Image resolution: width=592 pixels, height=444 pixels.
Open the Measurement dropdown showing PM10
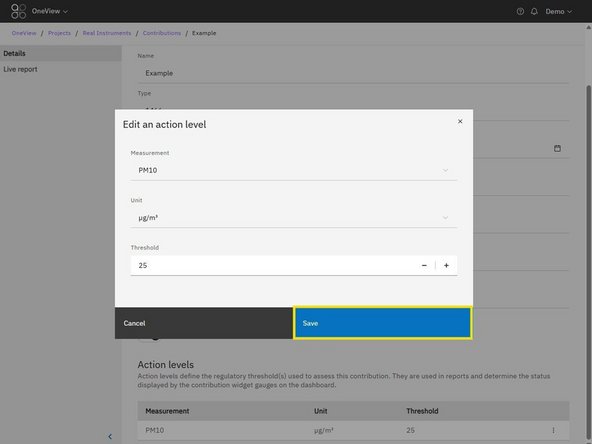[x=294, y=170]
